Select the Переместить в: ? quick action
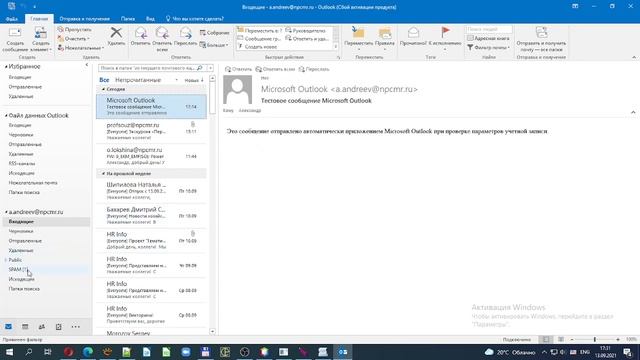 260,31
